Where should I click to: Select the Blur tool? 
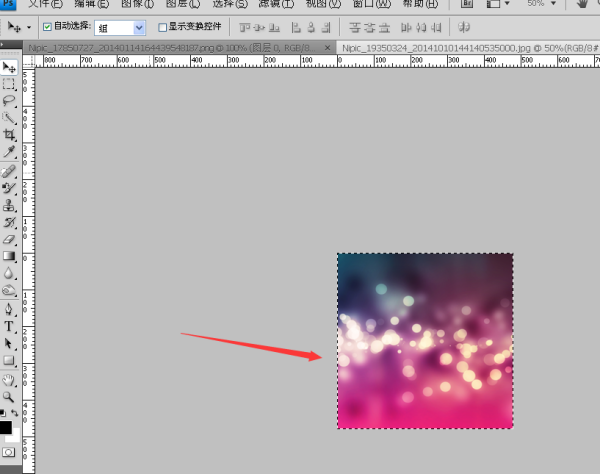pos(9,273)
